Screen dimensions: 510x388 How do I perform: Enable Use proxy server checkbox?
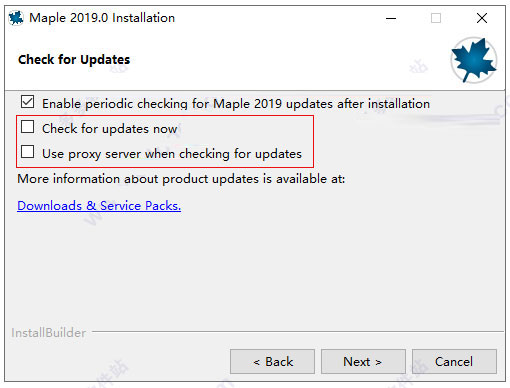[x=27, y=152]
